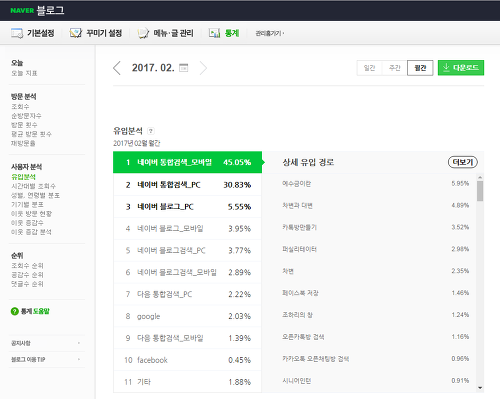Viewport: 500px width, 399px height.
Task: Click the 더보기 button
Action: pos(463,162)
